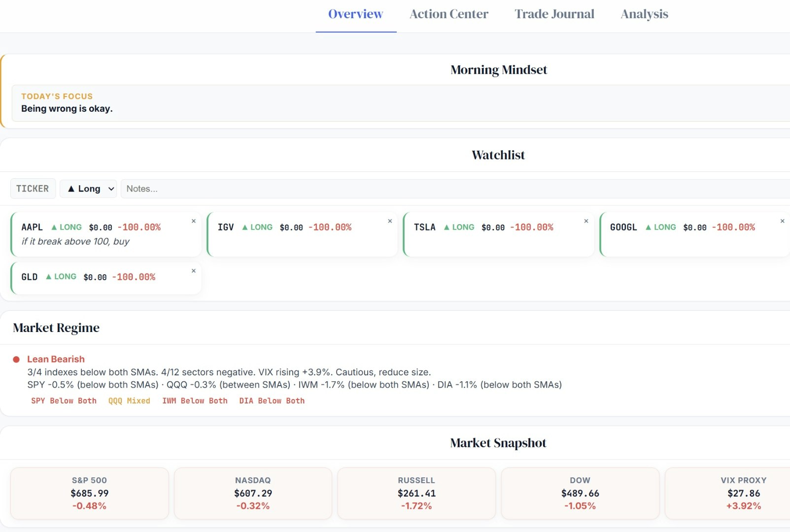Click the DIA Below Both tag
790x532 pixels.
[272, 400]
